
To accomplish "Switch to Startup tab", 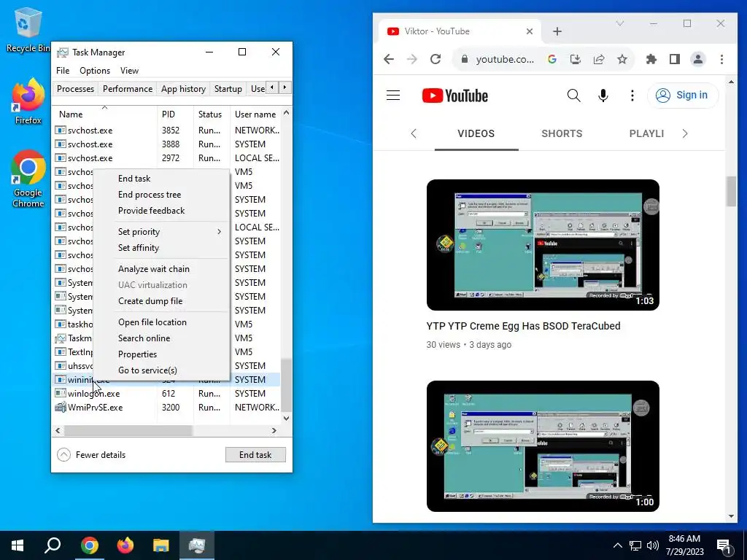I will (228, 89).
